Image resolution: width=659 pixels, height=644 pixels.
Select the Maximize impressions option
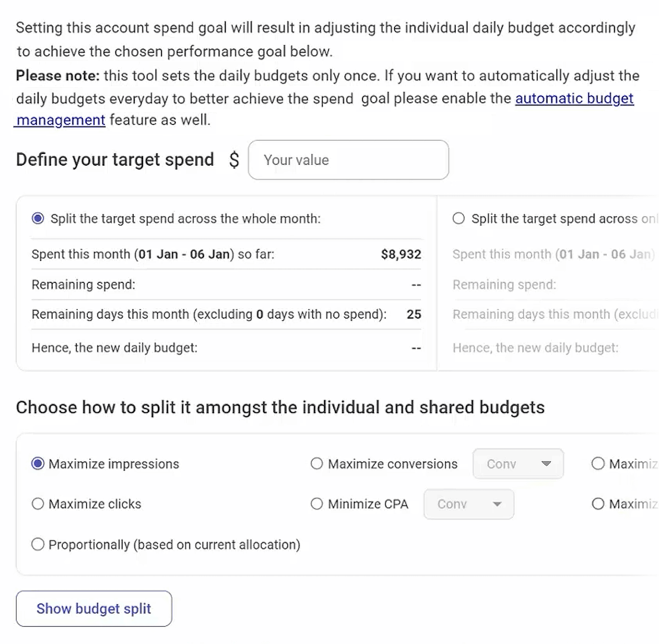point(38,464)
